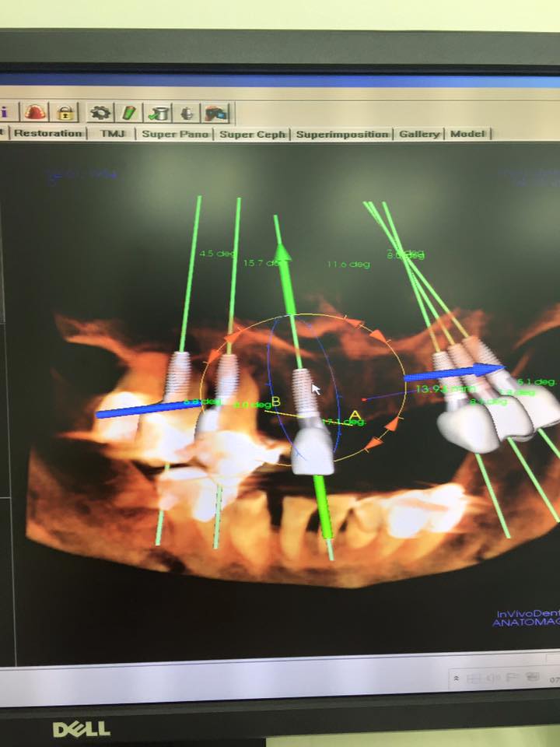Click the gray abutment toolbar icon

pos(187,114)
